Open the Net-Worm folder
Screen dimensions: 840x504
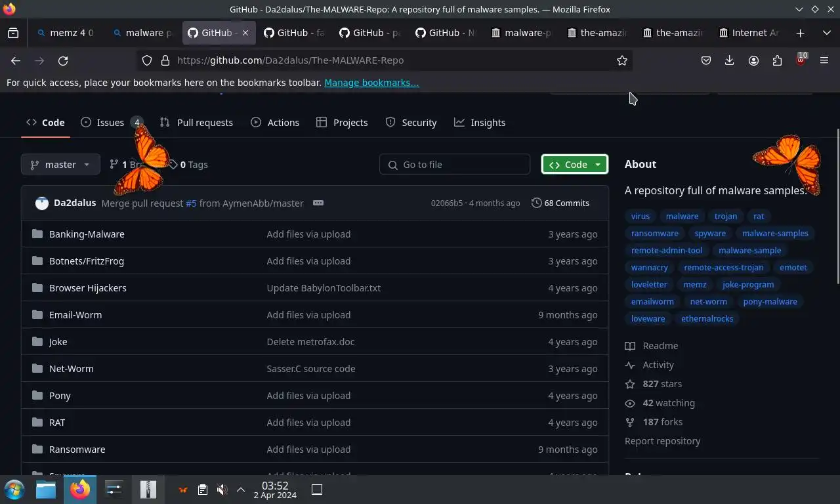coord(72,368)
